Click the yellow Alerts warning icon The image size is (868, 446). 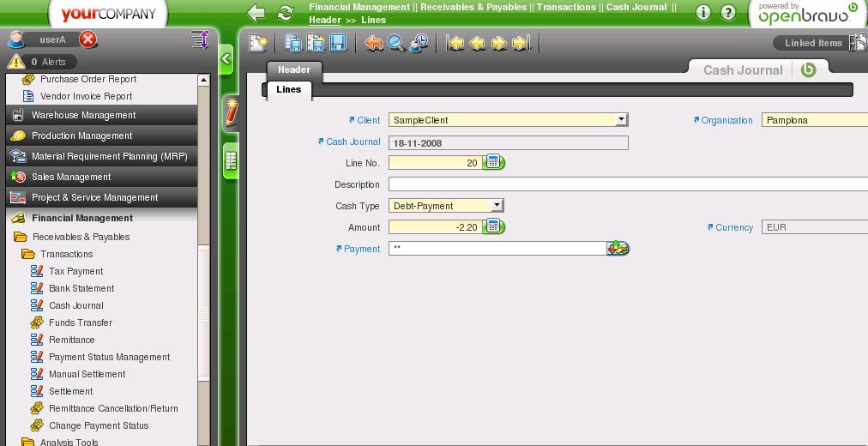tap(16, 62)
